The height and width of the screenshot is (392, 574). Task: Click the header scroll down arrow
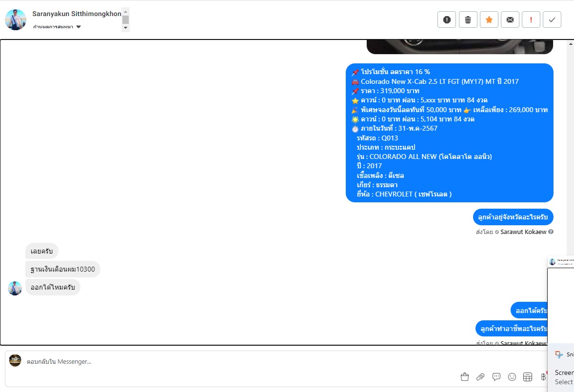coord(125,28)
